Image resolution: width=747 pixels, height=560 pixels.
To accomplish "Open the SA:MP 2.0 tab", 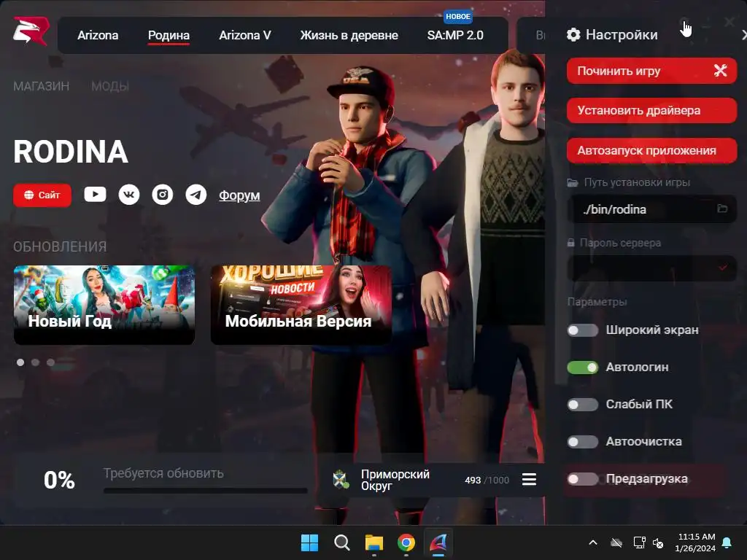I will click(x=455, y=35).
